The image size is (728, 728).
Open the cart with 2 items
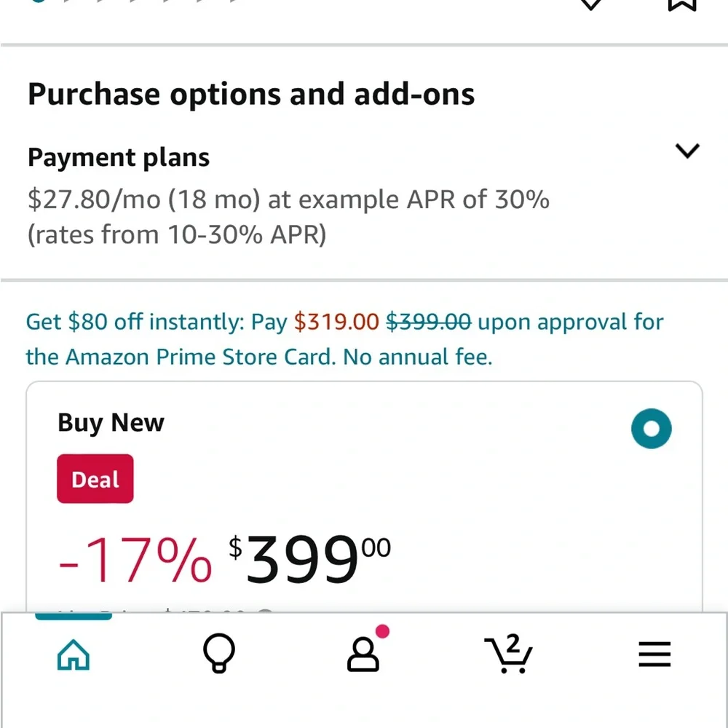click(x=508, y=654)
